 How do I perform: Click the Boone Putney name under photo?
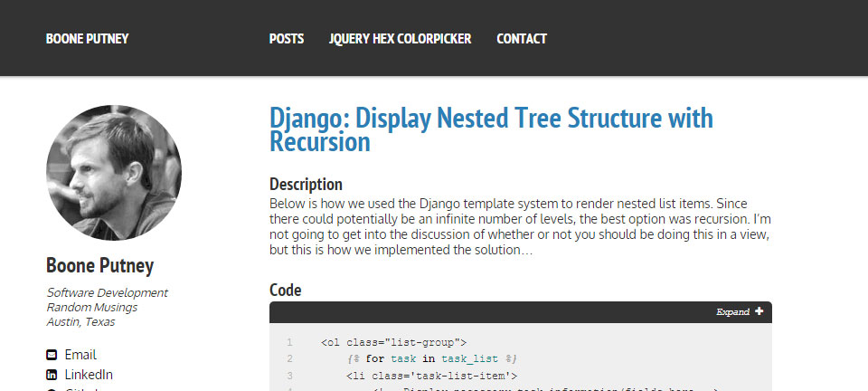[99, 266]
